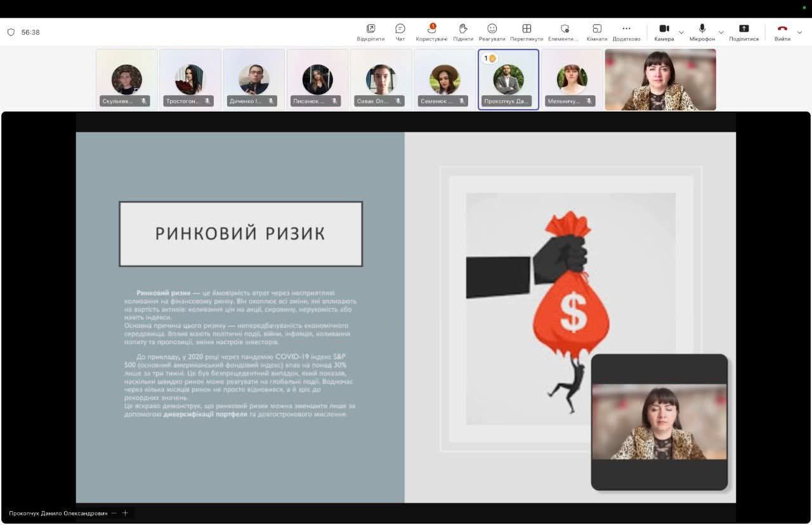This screenshot has height=525, width=812.
Task: Zoom out shared content with minus
Action: (114, 513)
